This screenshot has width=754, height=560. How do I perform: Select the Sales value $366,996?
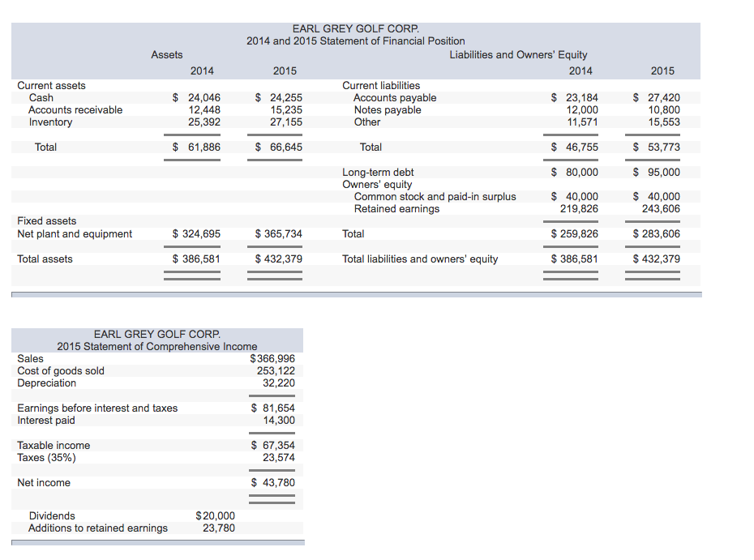point(272,358)
